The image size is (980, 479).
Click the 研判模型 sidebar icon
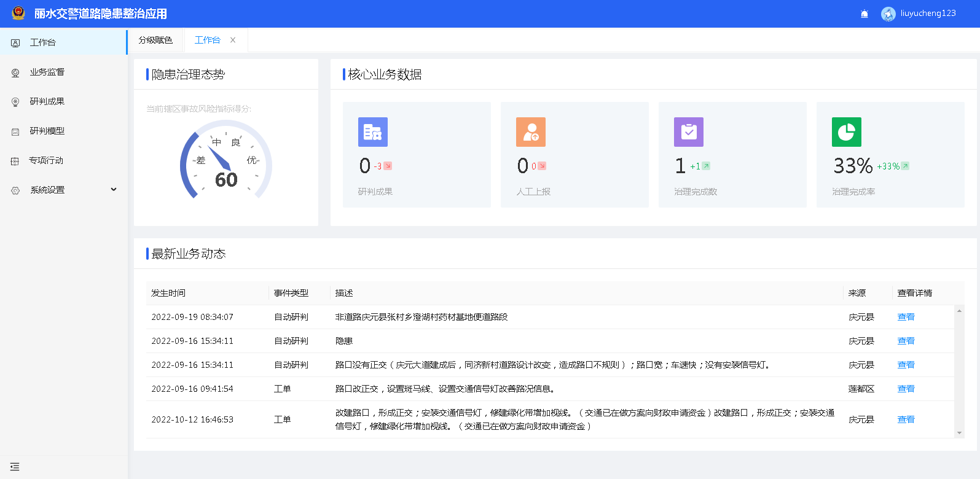[x=15, y=131]
